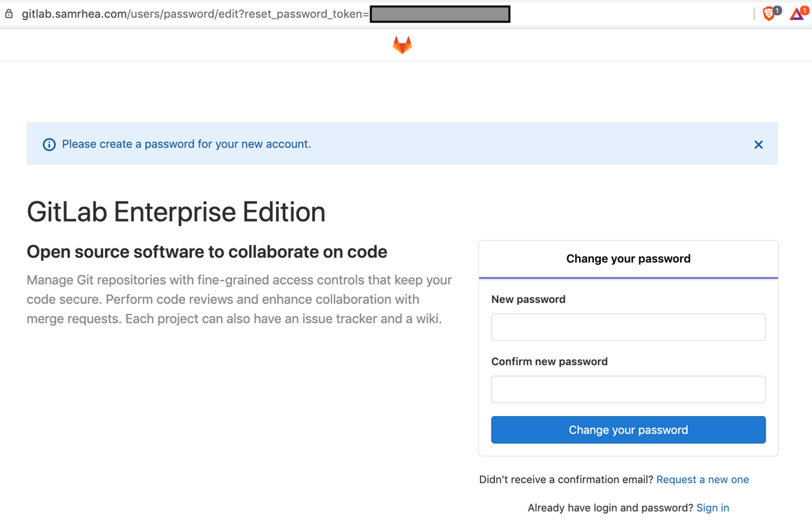Click the GitLab fox logo
The width and height of the screenshot is (812, 530).
point(403,45)
